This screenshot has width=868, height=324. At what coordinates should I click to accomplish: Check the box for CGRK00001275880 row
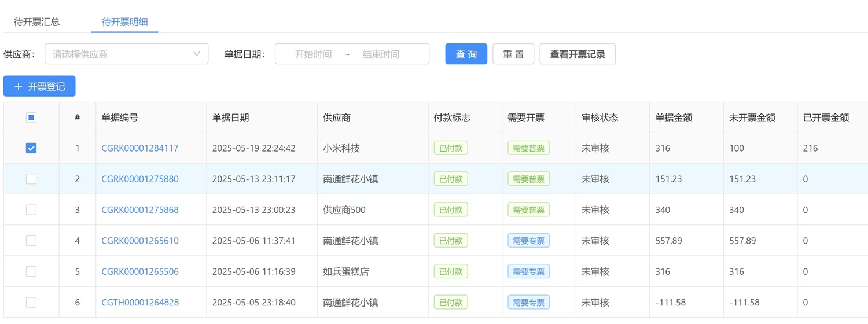[31, 179]
